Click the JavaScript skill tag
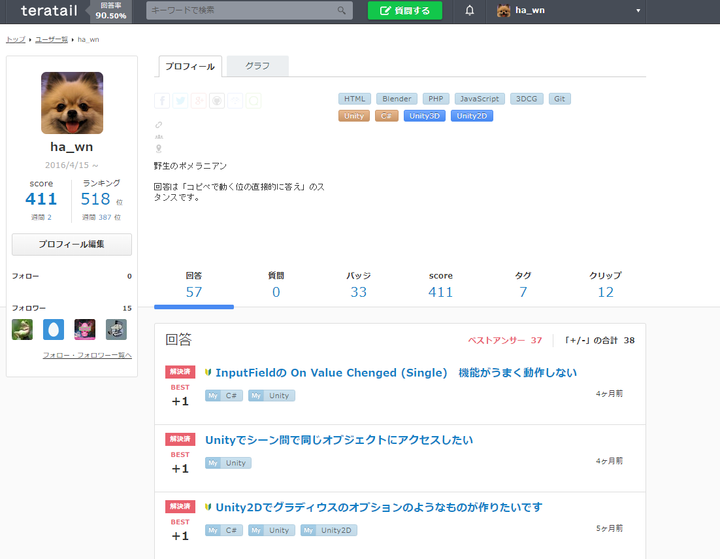Screen dimensions: 720x559 pos(479,99)
